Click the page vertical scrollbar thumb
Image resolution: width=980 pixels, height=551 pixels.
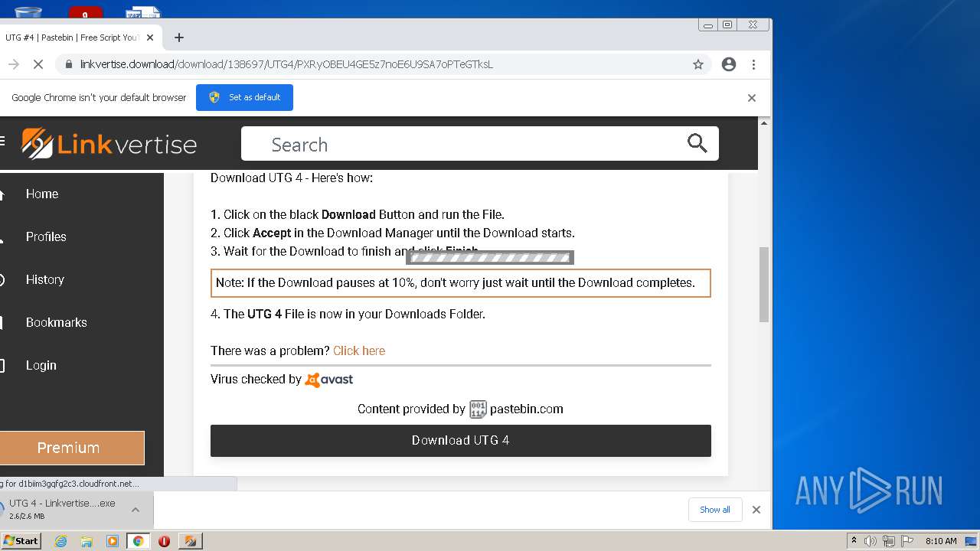[x=764, y=284]
